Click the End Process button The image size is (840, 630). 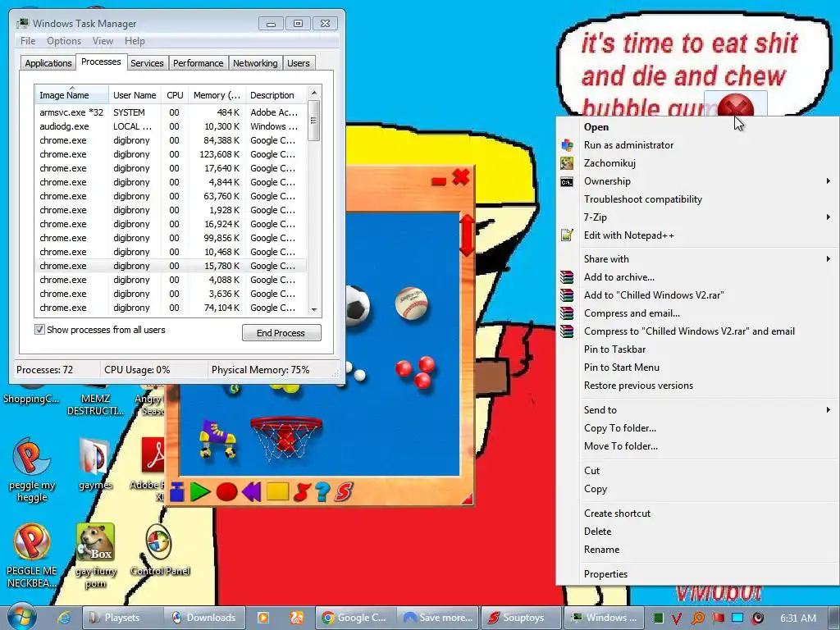pos(281,333)
